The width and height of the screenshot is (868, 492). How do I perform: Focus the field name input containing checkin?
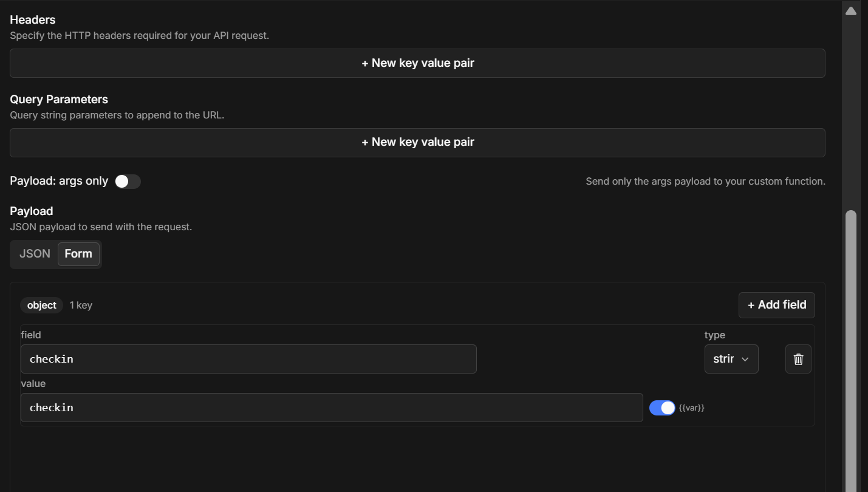point(248,359)
